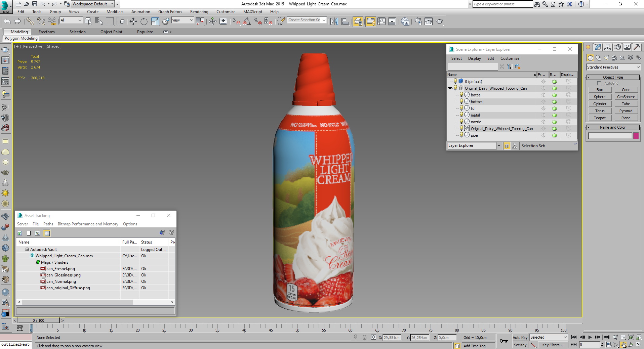
Task: Open the Utilities command panel tab
Action: tap(637, 47)
